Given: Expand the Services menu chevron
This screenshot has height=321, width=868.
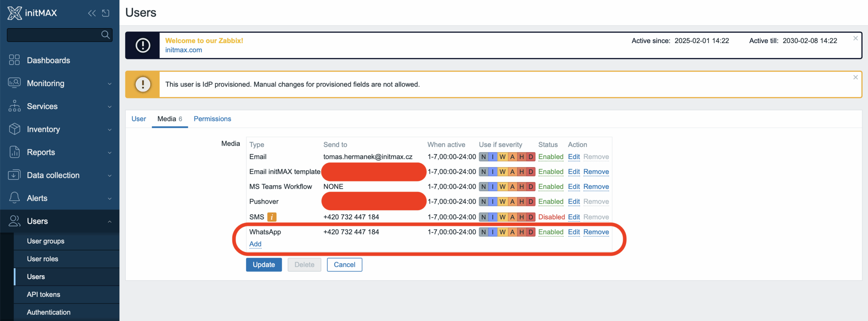Looking at the screenshot, I should 110,107.
